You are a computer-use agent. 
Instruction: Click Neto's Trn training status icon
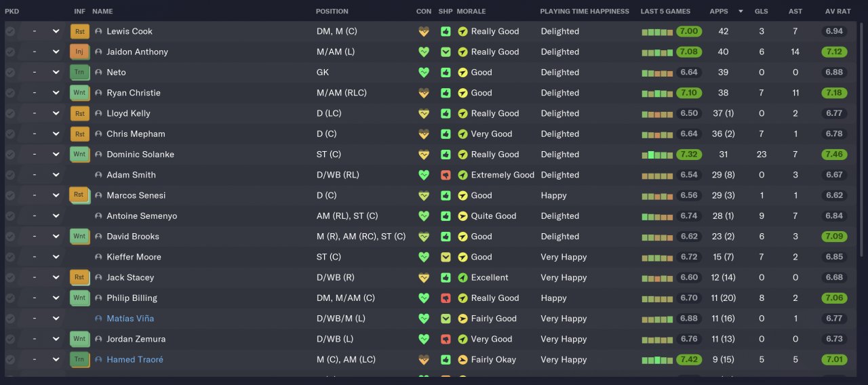(x=79, y=73)
